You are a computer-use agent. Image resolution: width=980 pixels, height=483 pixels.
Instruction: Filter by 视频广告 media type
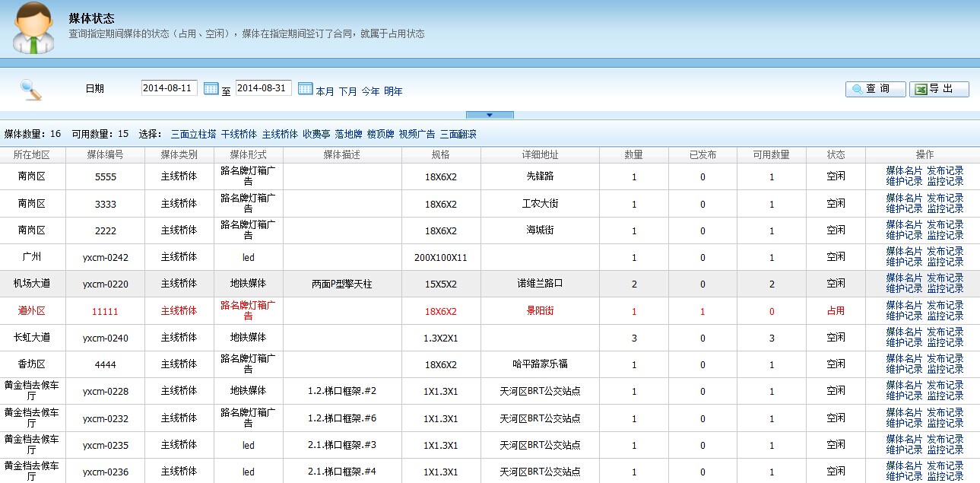click(x=417, y=134)
